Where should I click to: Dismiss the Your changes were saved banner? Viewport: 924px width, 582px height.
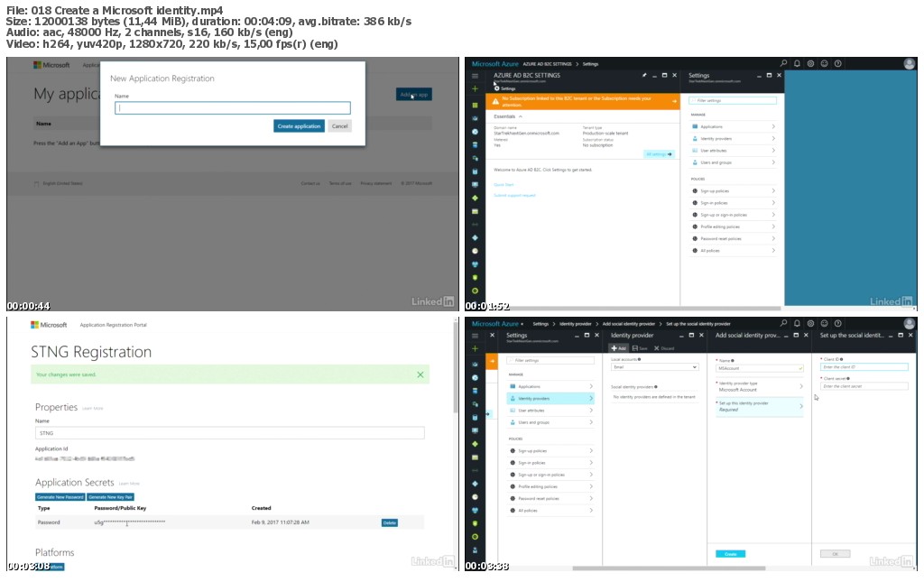(x=420, y=374)
